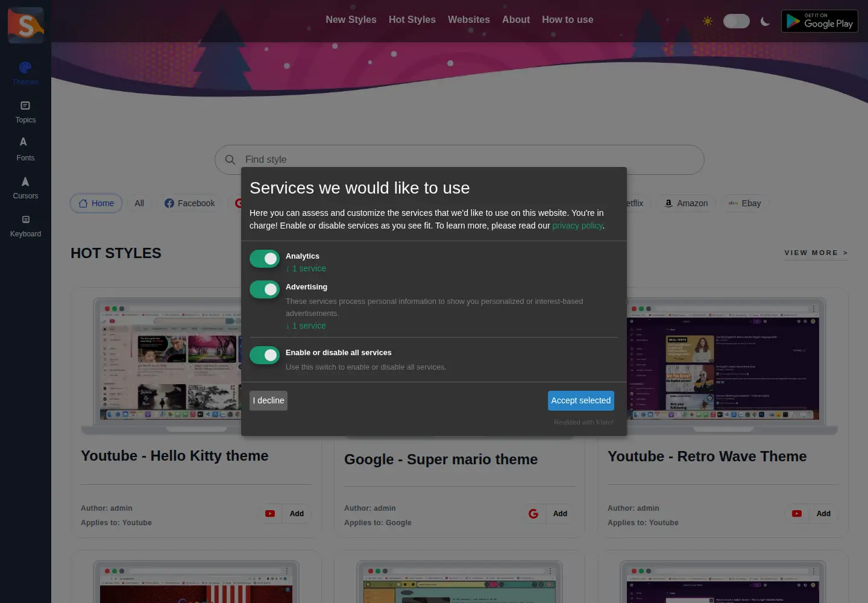Open How to use in navigation
The height and width of the screenshot is (603, 868).
click(567, 20)
